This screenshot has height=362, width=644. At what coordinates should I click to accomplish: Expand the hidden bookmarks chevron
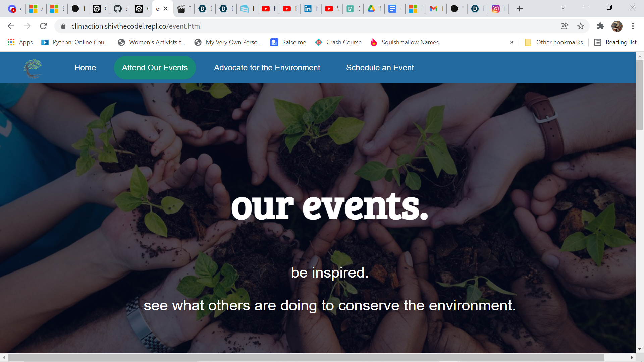[x=512, y=42]
